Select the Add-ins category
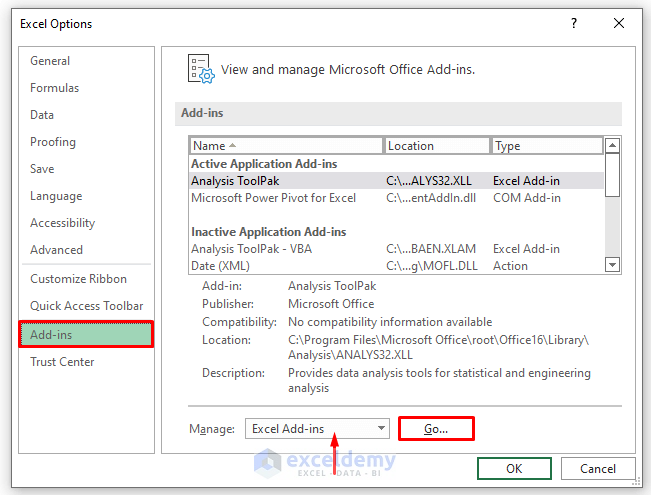Viewport: 651px width, 495px height. pos(86,334)
